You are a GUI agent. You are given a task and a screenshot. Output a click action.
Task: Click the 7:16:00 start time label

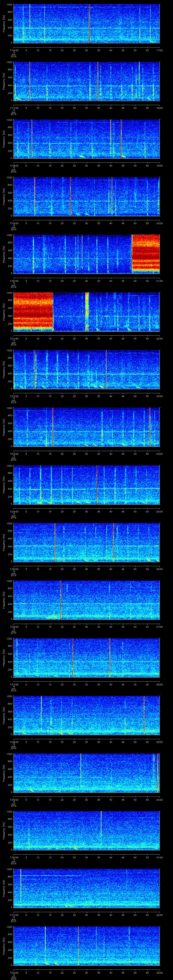pos(14,50)
